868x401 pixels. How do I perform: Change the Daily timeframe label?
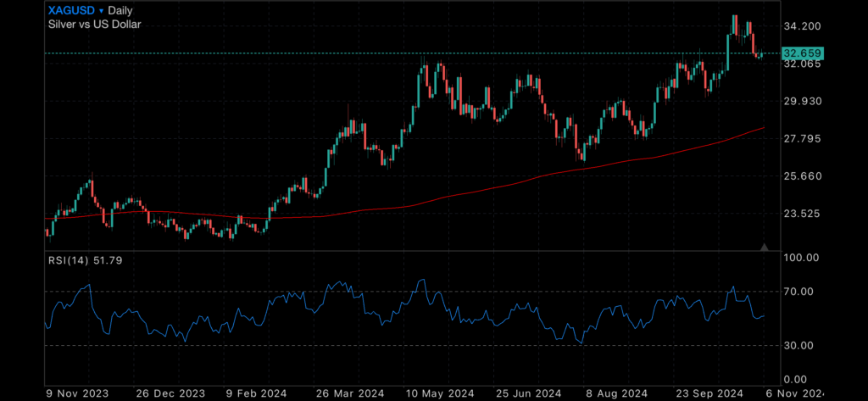(x=120, y=10)
